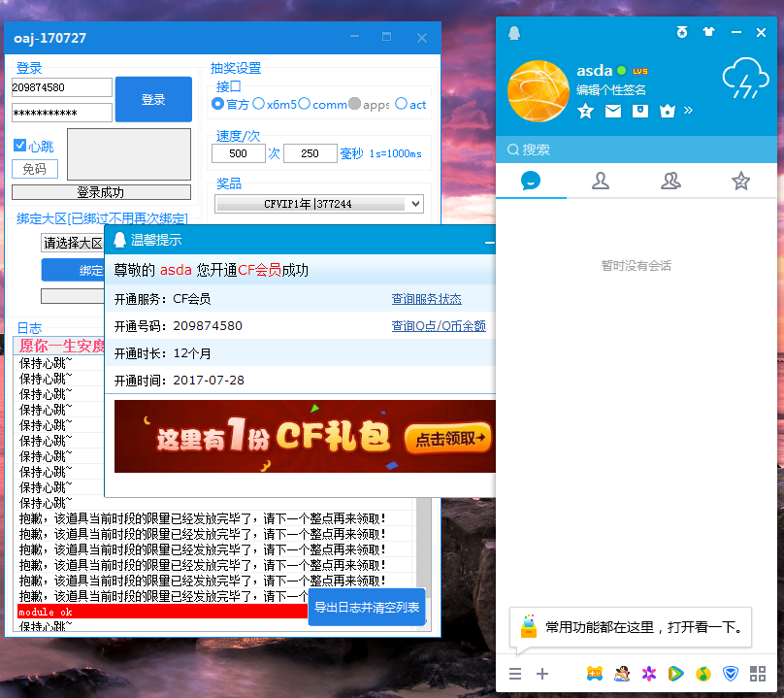Switch to the favorites star tab
The image size is (784, 698).
(x=741, y=181)
